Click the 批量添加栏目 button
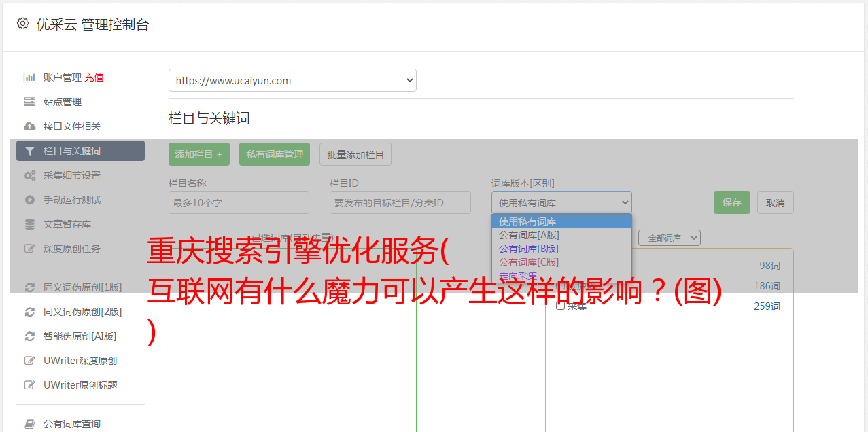This screenshot has width=868, height=432. [355, 154]
